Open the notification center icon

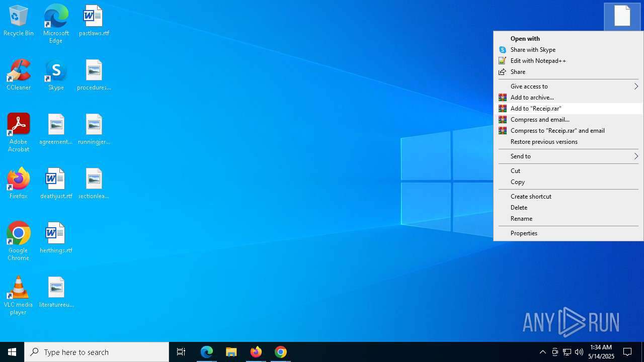(x=627, y=352)
